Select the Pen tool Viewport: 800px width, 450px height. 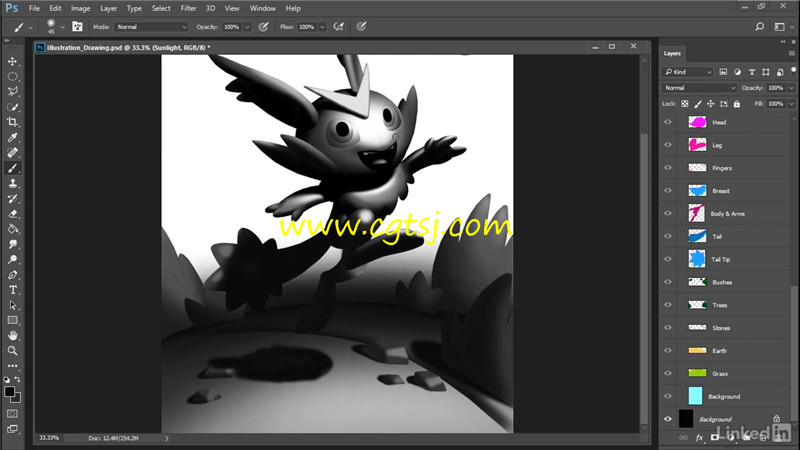click(12, 274)
